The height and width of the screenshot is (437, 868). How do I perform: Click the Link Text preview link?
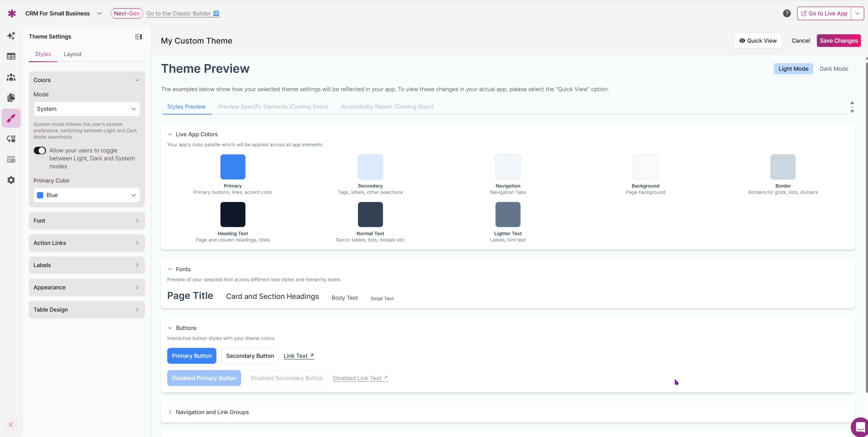(x=298, y=356)
